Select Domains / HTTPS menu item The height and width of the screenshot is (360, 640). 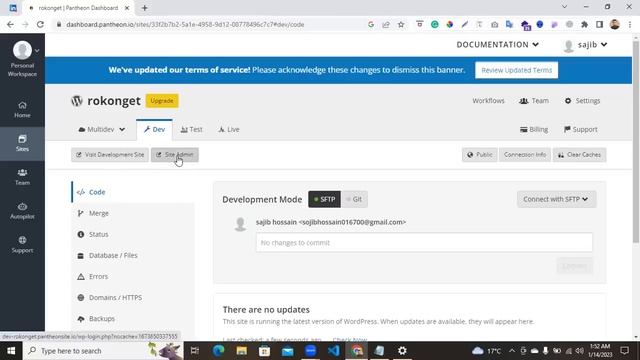coord(132,298)
